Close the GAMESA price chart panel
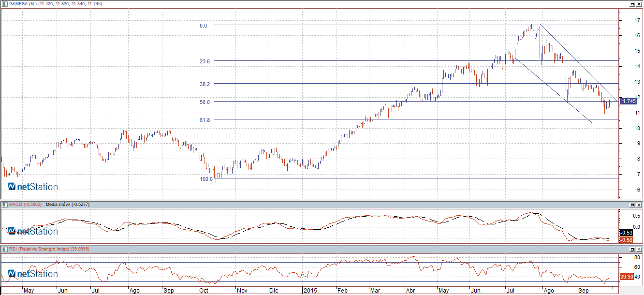644x295 pixels. (x=639, y=4)
